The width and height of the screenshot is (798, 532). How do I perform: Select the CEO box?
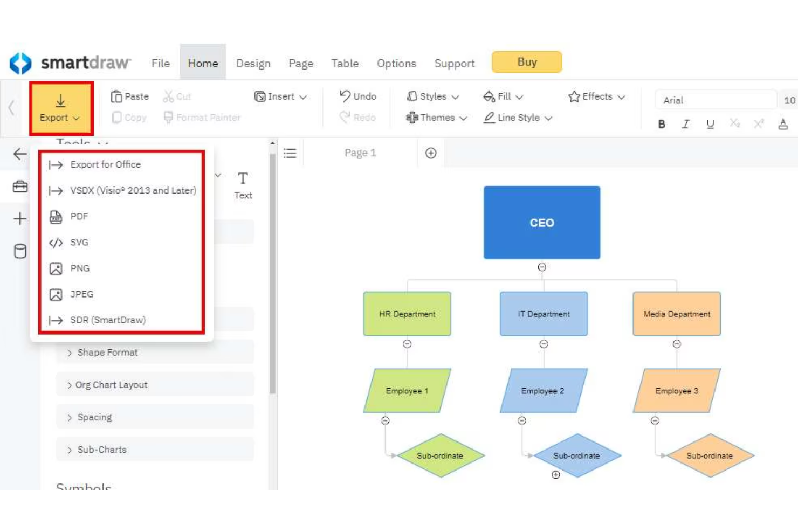(542, 223)
